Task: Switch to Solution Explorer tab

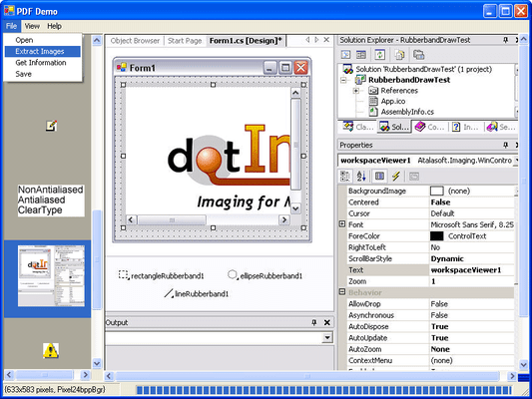Action: coord(394,127)
